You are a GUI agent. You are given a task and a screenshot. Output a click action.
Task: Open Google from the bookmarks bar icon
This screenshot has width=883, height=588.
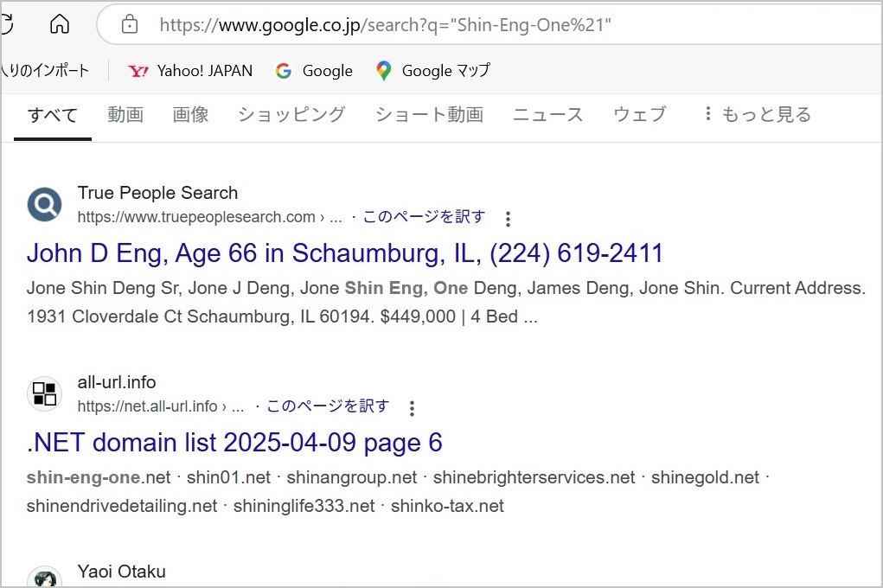point(284,71)
